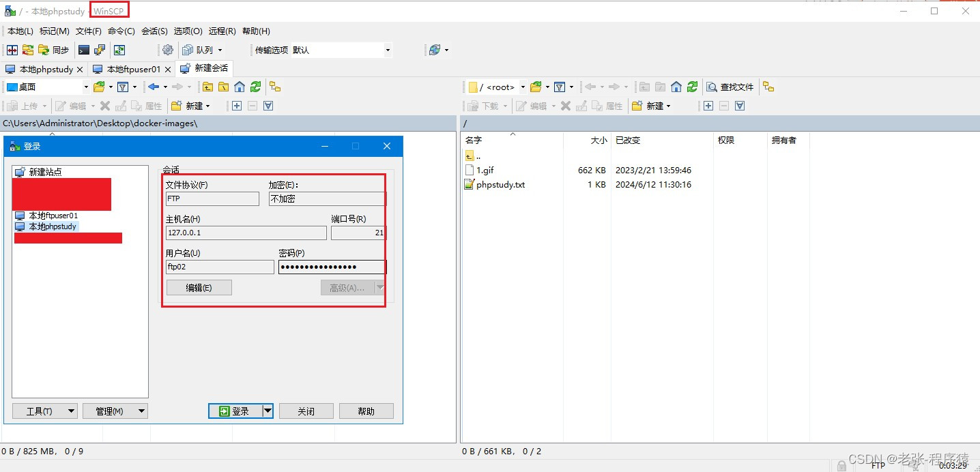The width and height of the screenshot is (980, 472).
Task: Open Preferences gear icon in toolbar
Action: [168, 50]
